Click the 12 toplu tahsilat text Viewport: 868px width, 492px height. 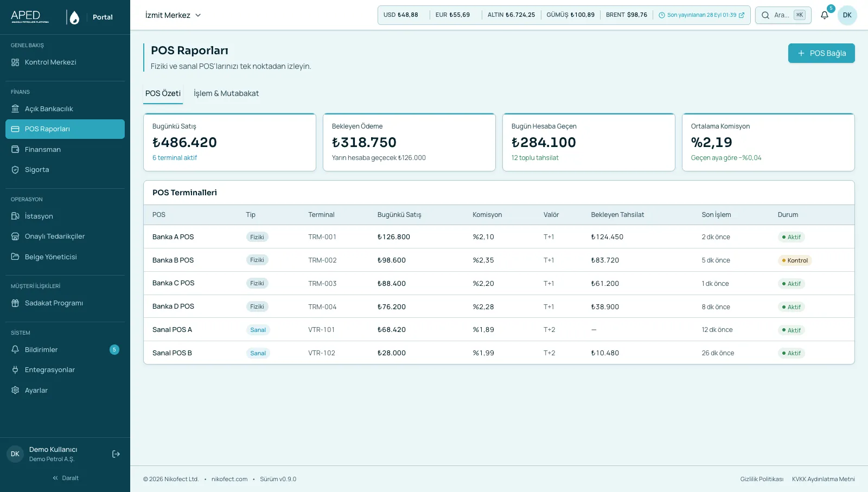[535, 158]
